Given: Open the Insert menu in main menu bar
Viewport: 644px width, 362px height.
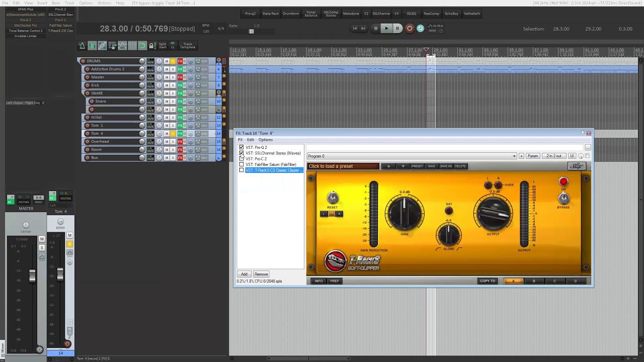Looking at the screenshot, I should 42,3.
